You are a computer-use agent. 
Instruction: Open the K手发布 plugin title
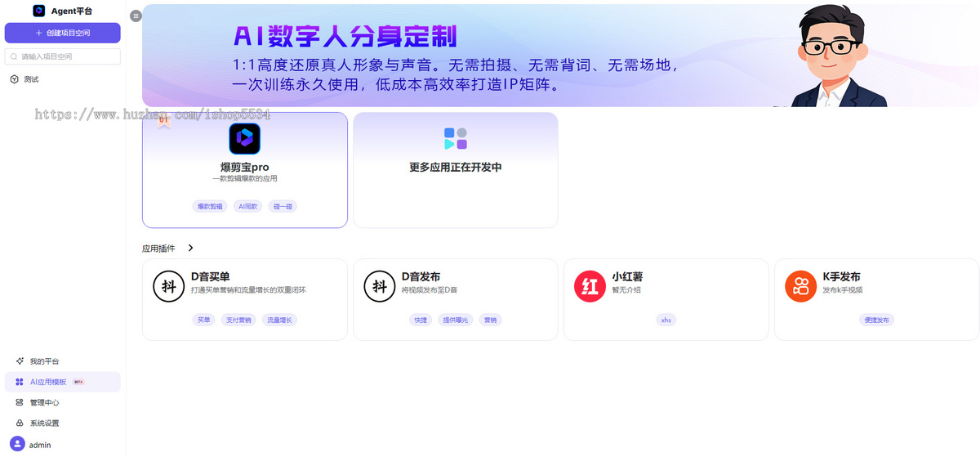[842, 277]
